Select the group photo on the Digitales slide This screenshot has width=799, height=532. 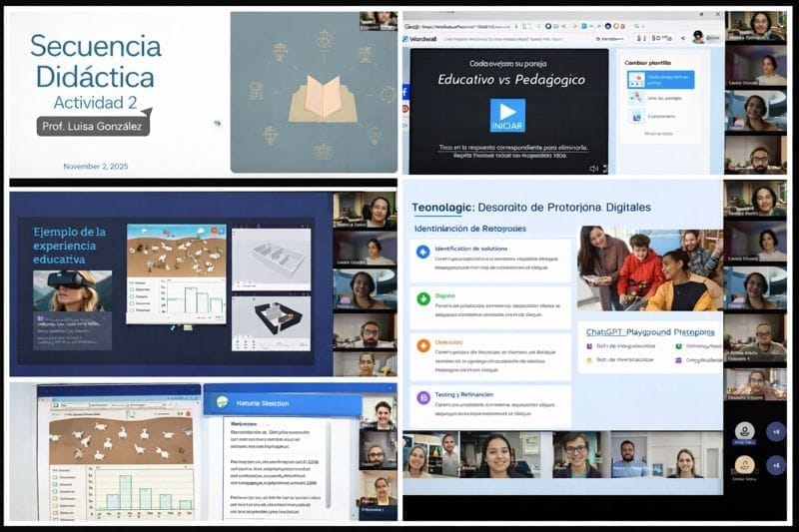coord(650,268)
